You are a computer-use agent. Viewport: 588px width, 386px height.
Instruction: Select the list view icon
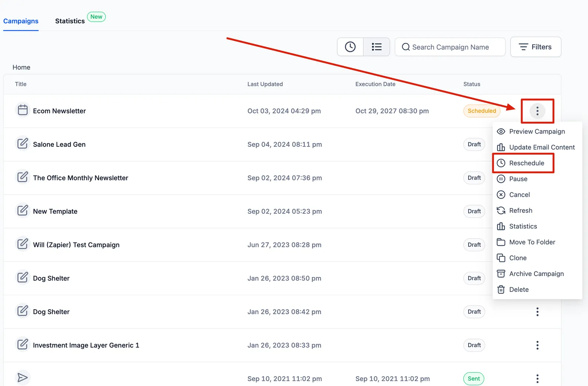(x=377, y=47)
